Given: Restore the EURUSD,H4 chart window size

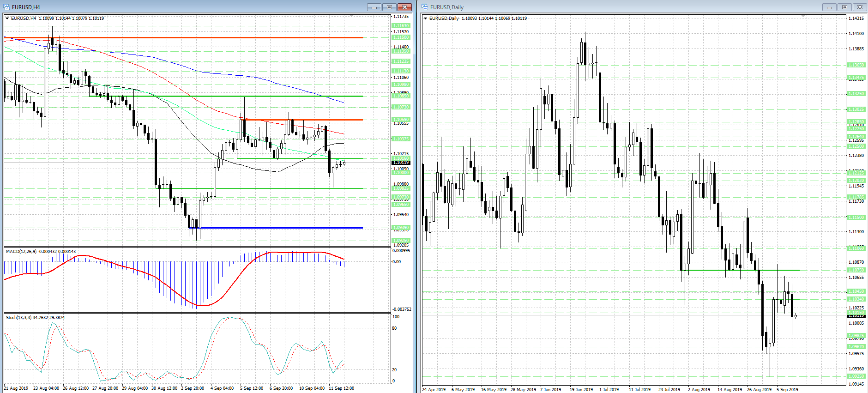Looking at the screenshot, I should [x=389, y=7].
